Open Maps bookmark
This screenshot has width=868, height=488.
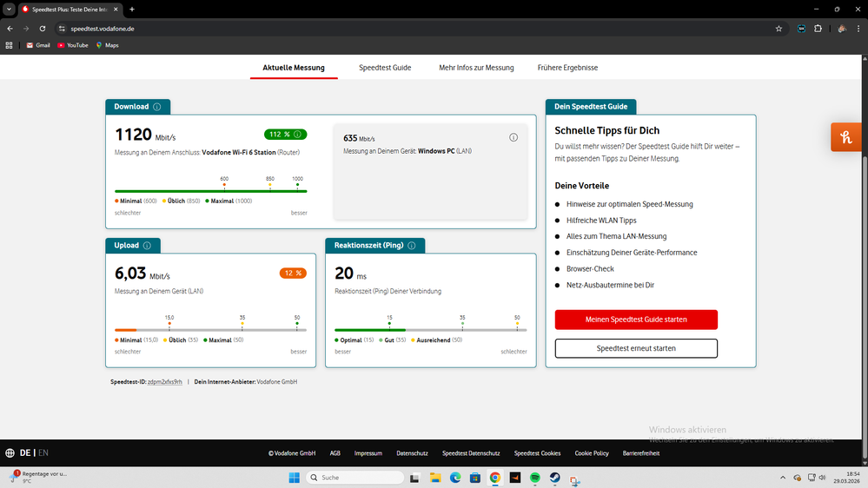coord(108,45)
